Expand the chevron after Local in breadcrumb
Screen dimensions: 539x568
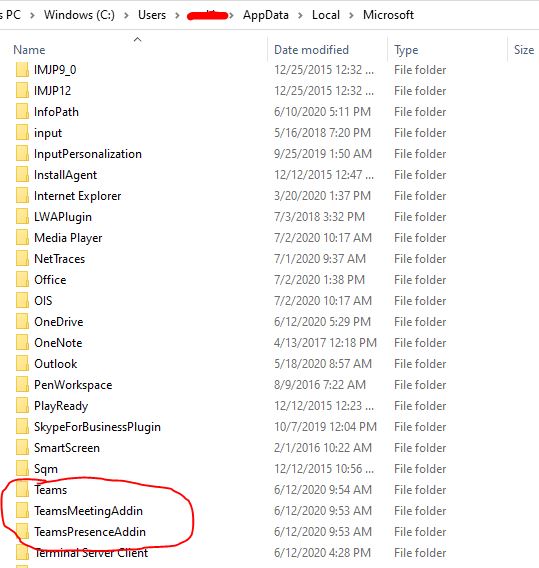pyautogui.click(x=351, y=15)
